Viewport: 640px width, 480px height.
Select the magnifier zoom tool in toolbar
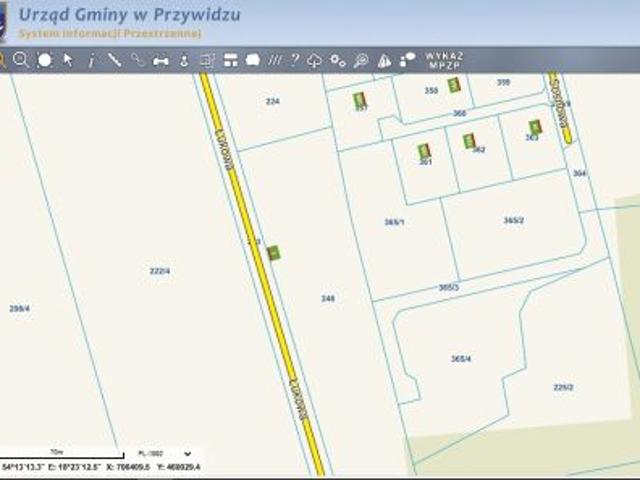(x=21, y=60)
